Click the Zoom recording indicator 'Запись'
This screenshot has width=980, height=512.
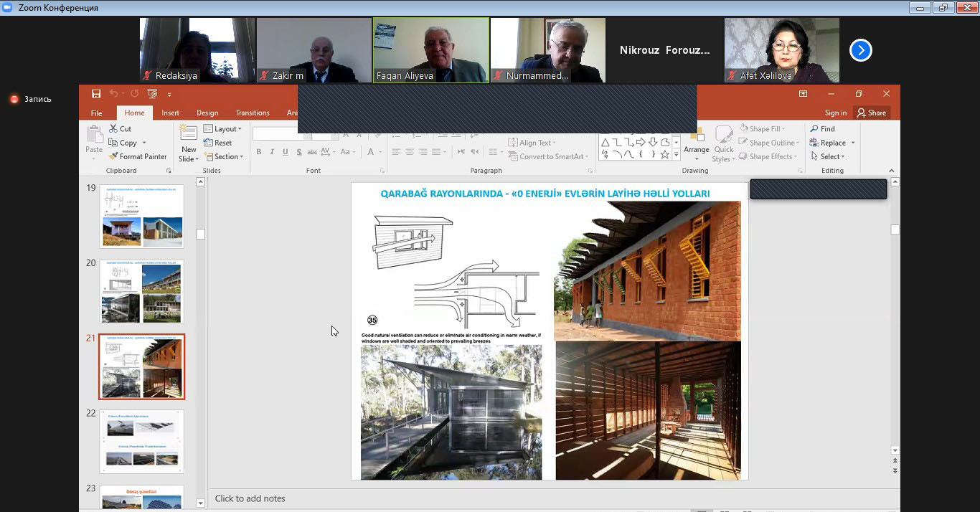coord(30,99)
